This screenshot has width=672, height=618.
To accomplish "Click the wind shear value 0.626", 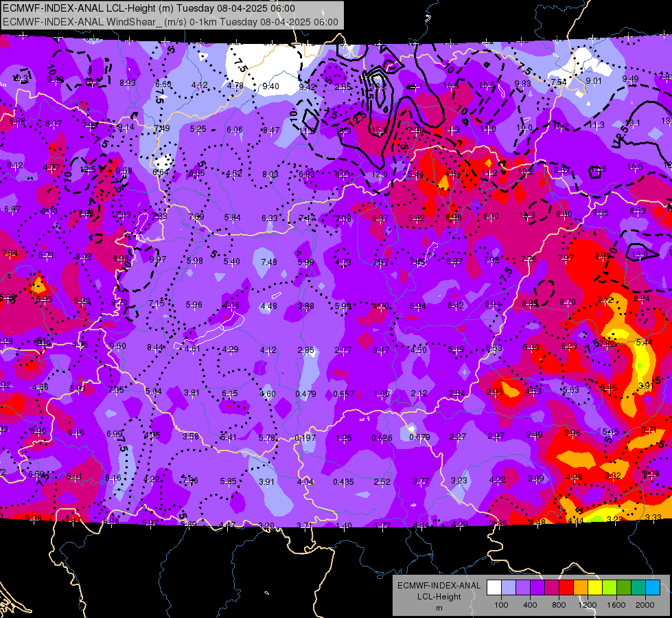I will [382, 438].
